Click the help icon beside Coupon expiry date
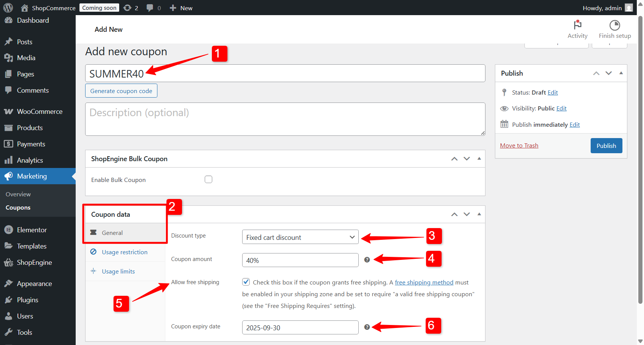The image size is (644, 345). click(x=367, y=327)
